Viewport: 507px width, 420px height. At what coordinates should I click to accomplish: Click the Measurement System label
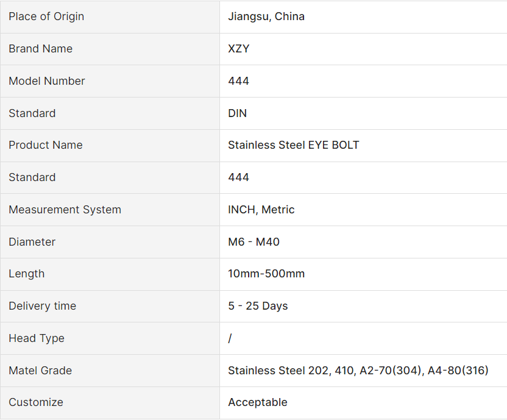[65, 210]
